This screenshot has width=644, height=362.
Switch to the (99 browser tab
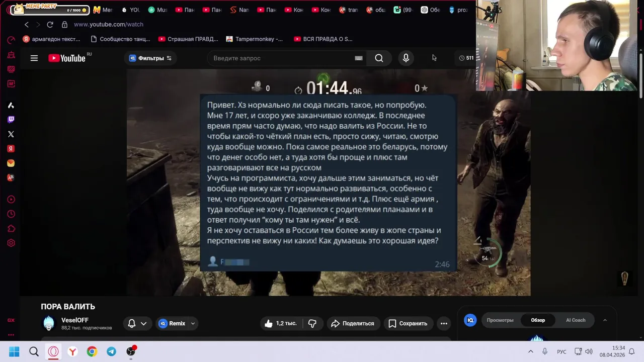click(403, 10)
